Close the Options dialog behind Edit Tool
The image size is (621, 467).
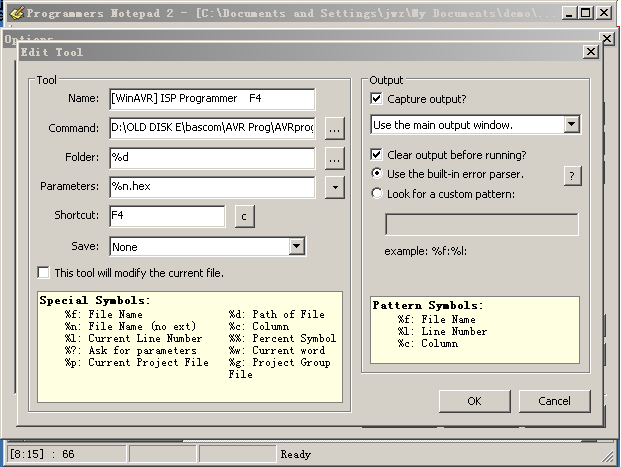[606, 38]
